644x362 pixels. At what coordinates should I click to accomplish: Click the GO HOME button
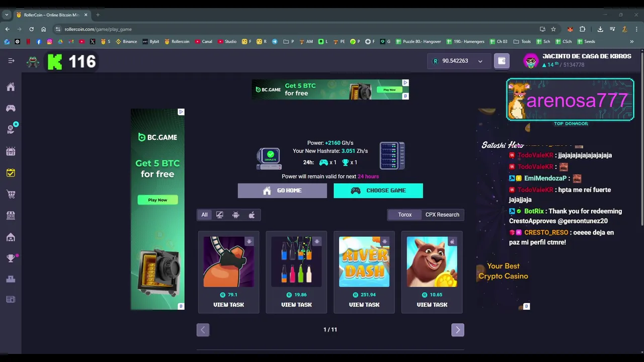282,191
